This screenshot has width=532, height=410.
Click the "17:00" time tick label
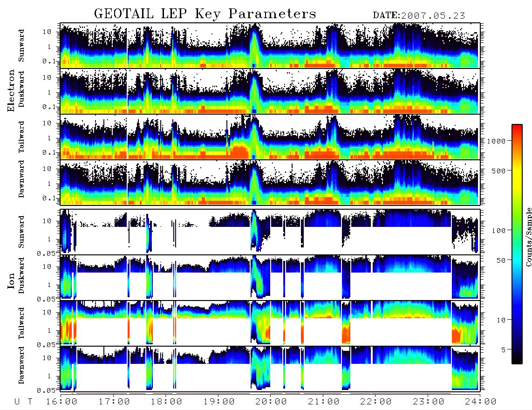tap(114, 402)
